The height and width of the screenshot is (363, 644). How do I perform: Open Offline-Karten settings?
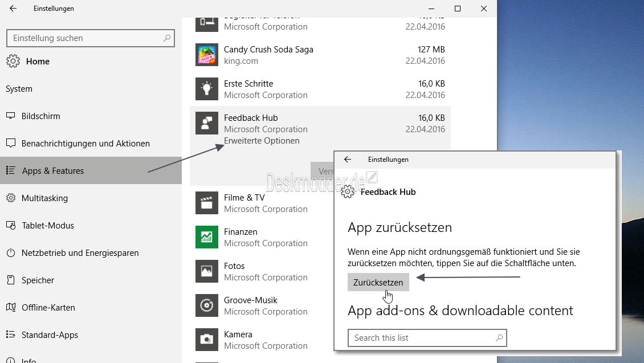tap(91, 307)
